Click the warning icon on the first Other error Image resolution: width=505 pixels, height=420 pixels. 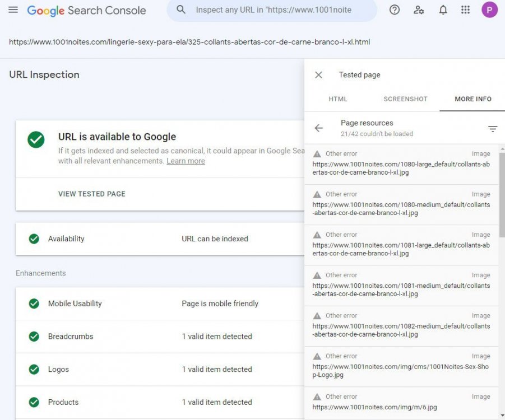coord(318,153)
